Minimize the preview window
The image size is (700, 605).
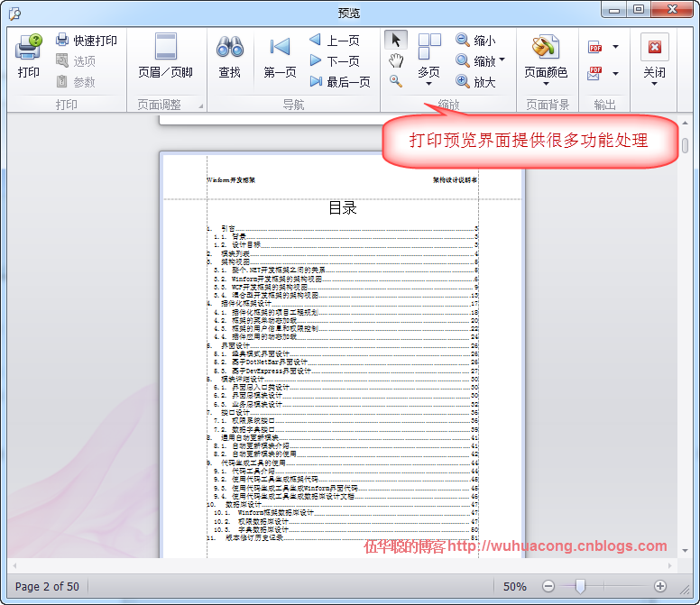614,9
